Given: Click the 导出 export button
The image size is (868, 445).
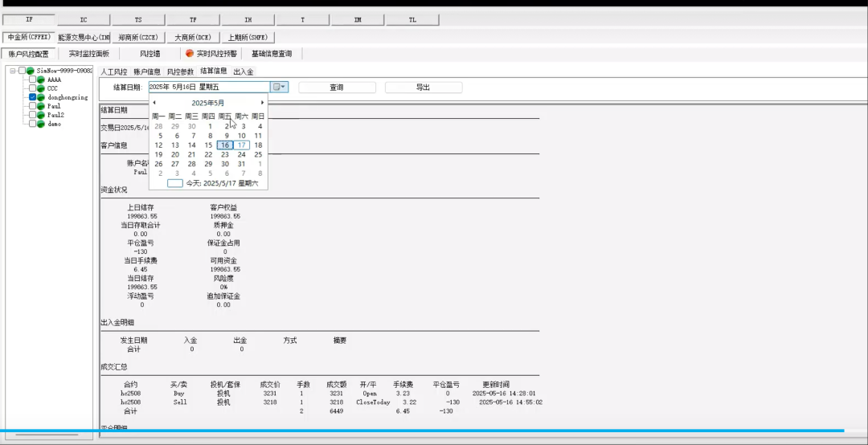Looking at the screenshot, I should click(423, 88).
